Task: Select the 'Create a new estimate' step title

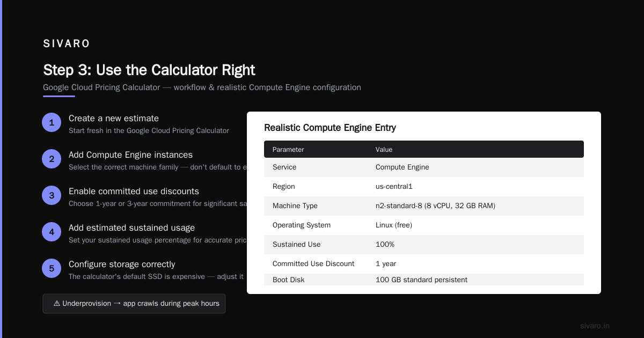Action: 114,118
